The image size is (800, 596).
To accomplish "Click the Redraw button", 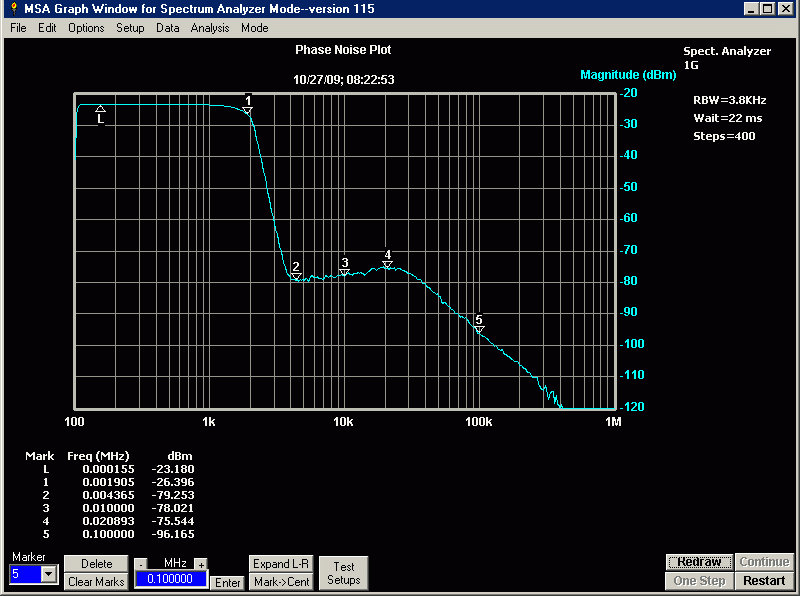I will 699,562.
